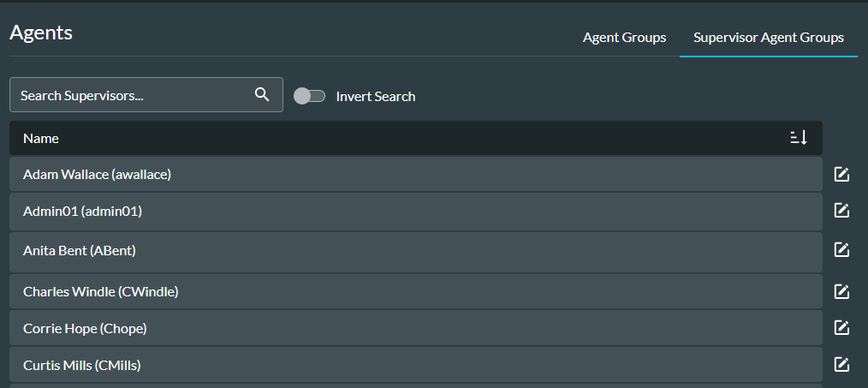
Task: Select the Adam Wallace (awallace) row
Action: tap(415, 175)
